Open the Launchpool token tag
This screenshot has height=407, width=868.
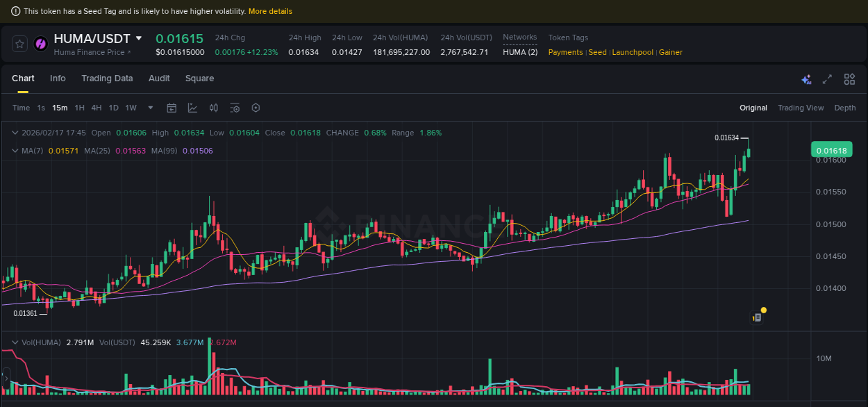point(633,51)
